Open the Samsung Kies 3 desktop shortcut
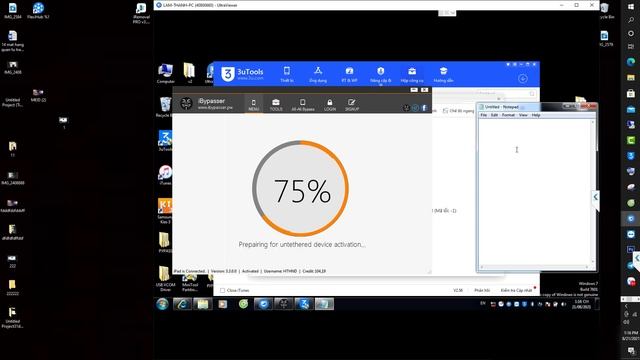640x360 pixels. [165, 211]
